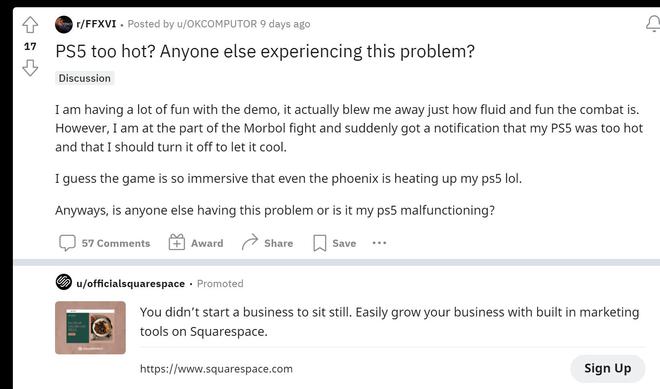Screen dimensions: 660x389
Task: Open u/officialsquarespace profile link
Action: point(130,284)
